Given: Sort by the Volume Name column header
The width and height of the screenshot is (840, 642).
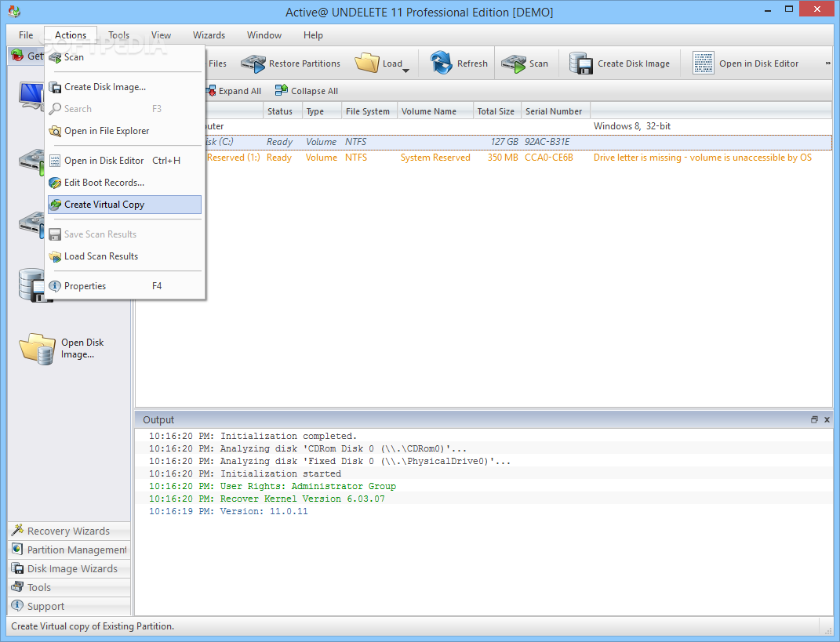Looking at the screenshot, I should tap(435, 111).
